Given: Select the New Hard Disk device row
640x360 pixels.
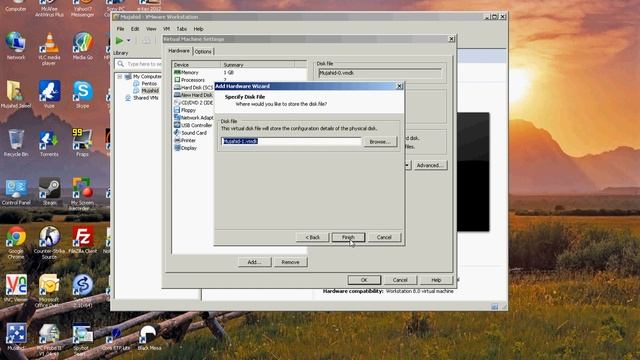Looking at the screenshot, I should tap(193, 95).
